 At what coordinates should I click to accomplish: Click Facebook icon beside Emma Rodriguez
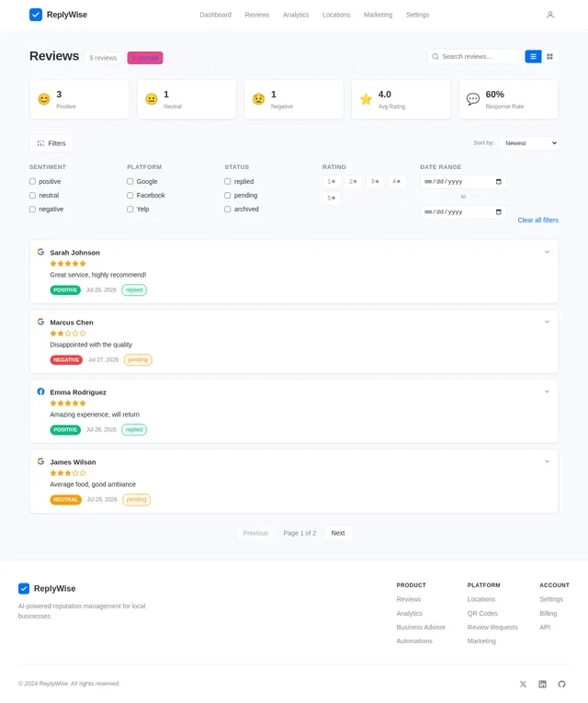click(x=40, y=391)
